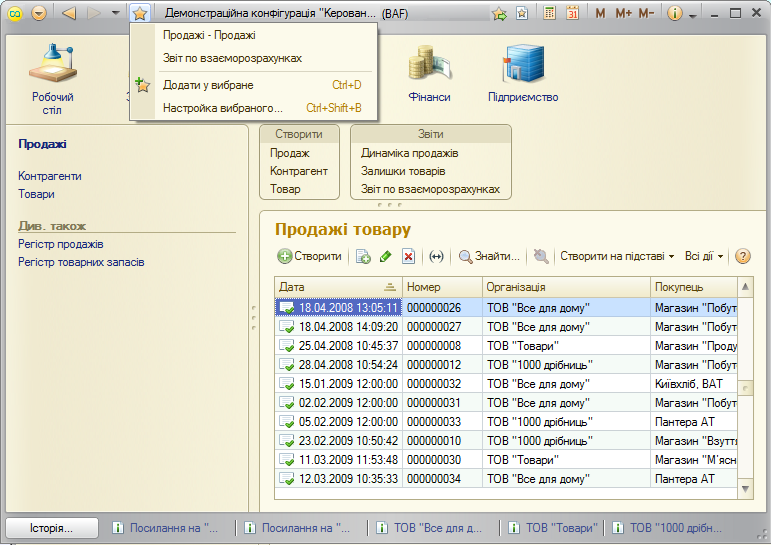The height and width of the screenshot is (545, 771).
Task: Select Продажі in navigation panel
Action: (42, 144)
